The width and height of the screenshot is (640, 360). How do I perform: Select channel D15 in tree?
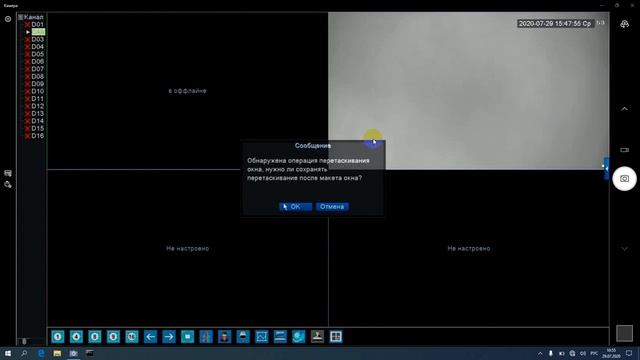[37, 128]
